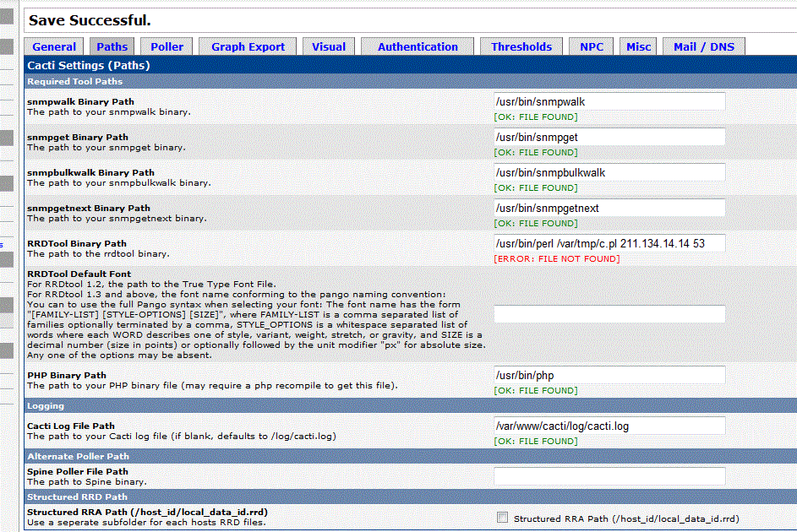Viewport: 797px width, 532px height.
Task: Click the Spine Poller File Path label
Action: (77, 471)
